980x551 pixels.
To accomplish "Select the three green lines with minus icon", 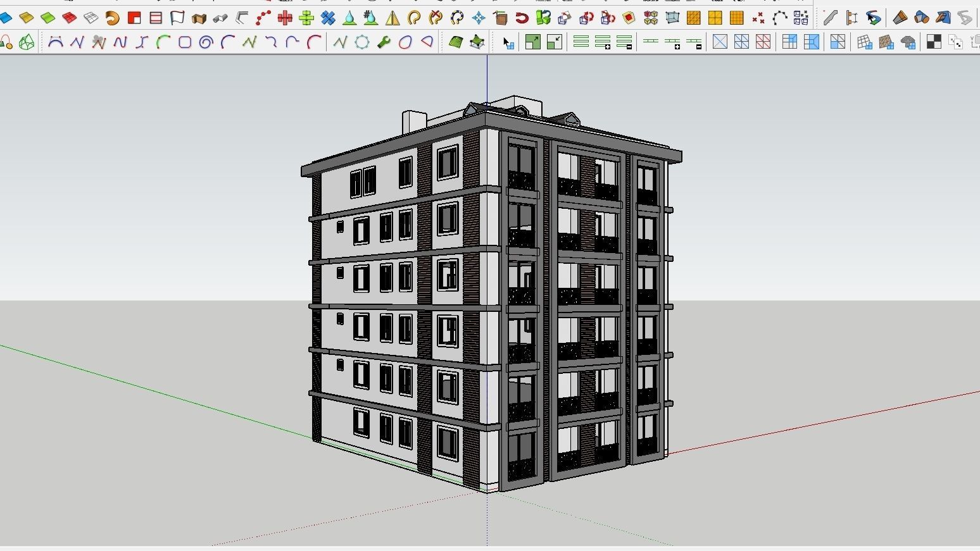I will pos(624,42).
